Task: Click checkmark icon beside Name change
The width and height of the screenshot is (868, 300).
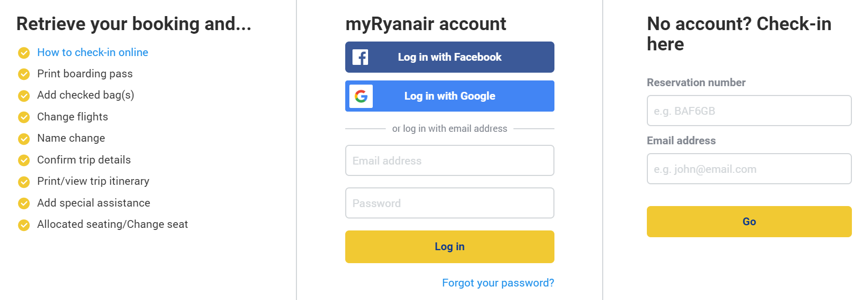Action: pos(24,139)
